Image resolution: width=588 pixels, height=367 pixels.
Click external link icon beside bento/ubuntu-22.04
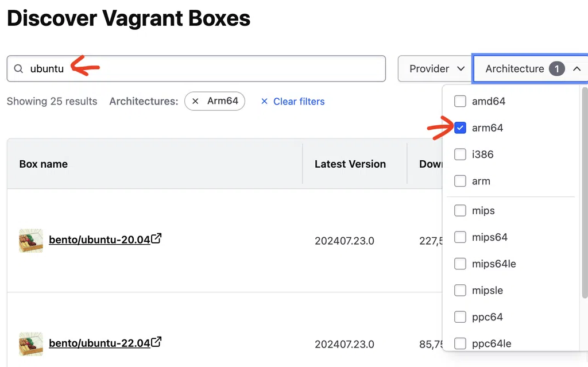(156, 342)
